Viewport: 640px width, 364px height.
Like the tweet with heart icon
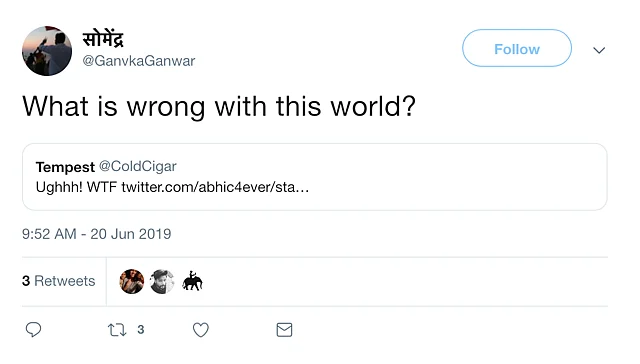(x=200, y=330)
